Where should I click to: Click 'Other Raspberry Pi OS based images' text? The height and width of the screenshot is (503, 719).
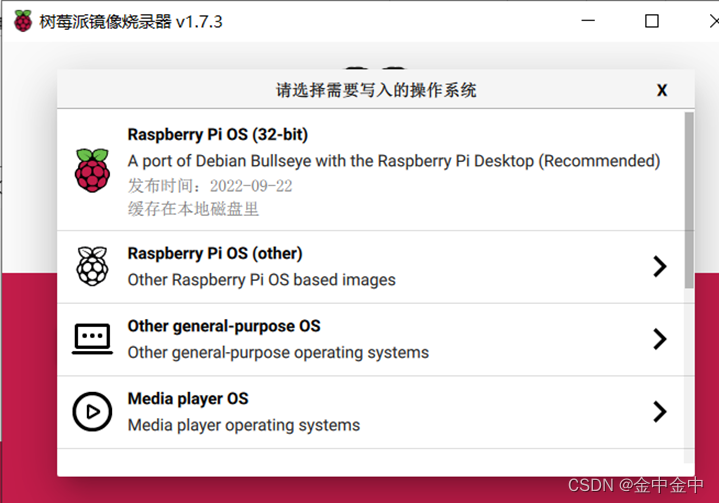click(x=261, y=280)
